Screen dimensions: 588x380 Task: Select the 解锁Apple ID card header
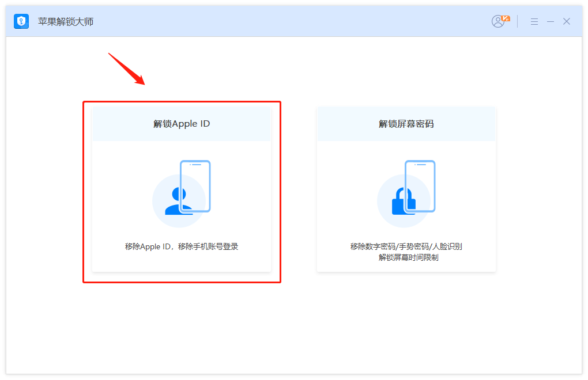(182, 124)
